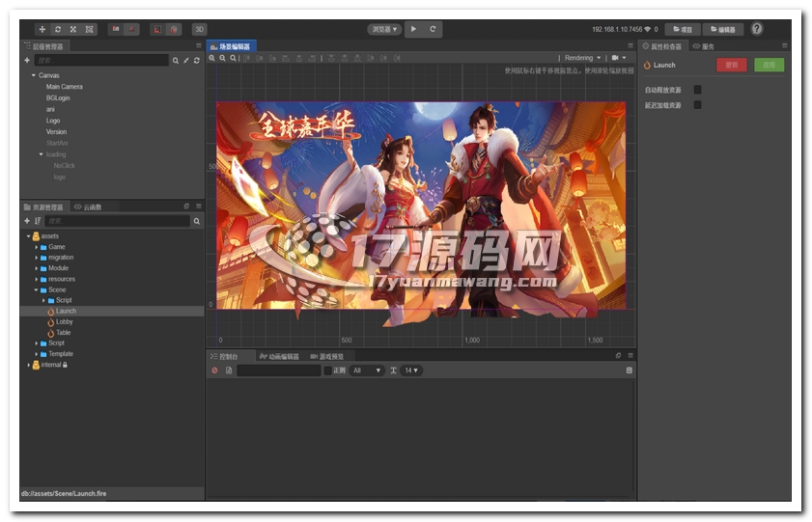Expand the Template folder
This screenshot has height=522, width=812.
coord(37,354)
